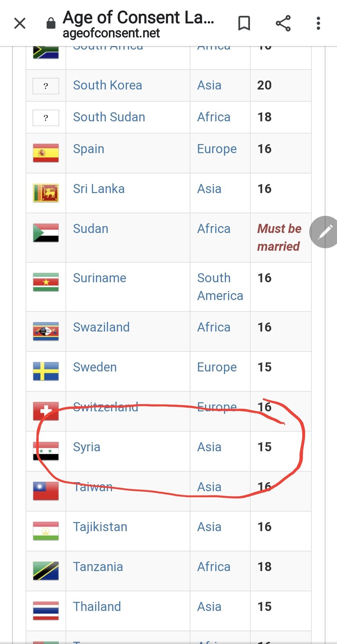Click Africa link in Sudan row

213,229
